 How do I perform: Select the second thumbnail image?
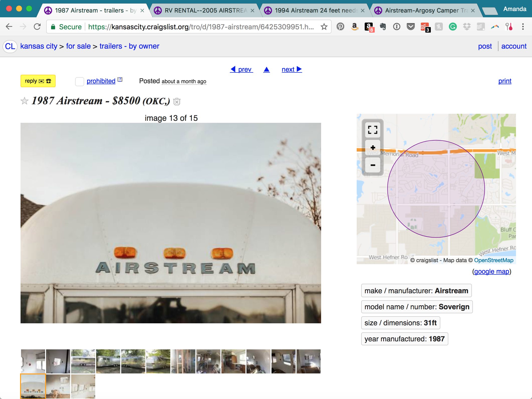coord(58,361)
